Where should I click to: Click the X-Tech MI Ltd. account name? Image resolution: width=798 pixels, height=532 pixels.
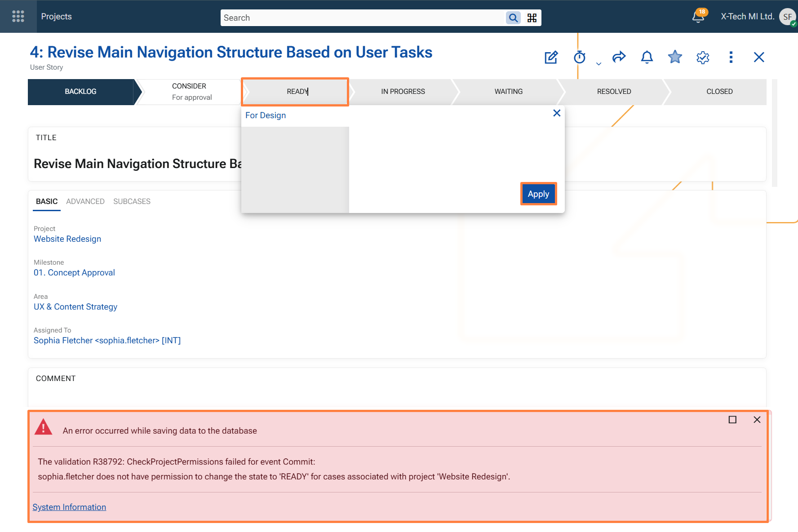tap(748, 17)
